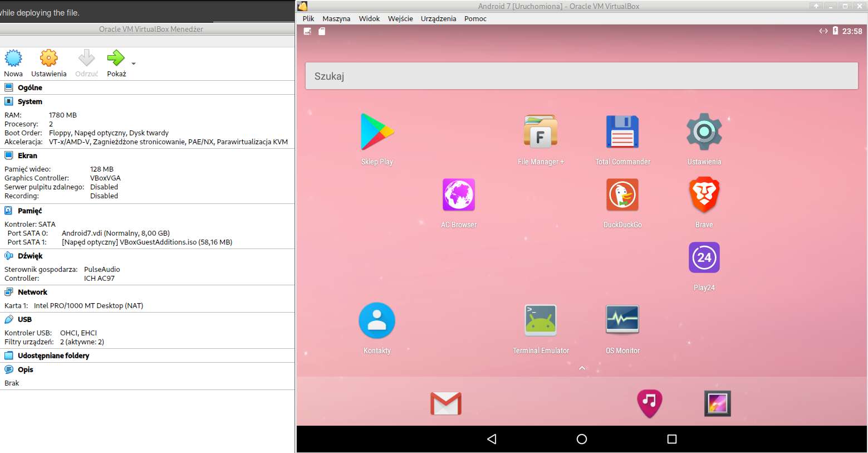
Task: Click the OHCI, EHCI controller value
Action: pos(79,333)
